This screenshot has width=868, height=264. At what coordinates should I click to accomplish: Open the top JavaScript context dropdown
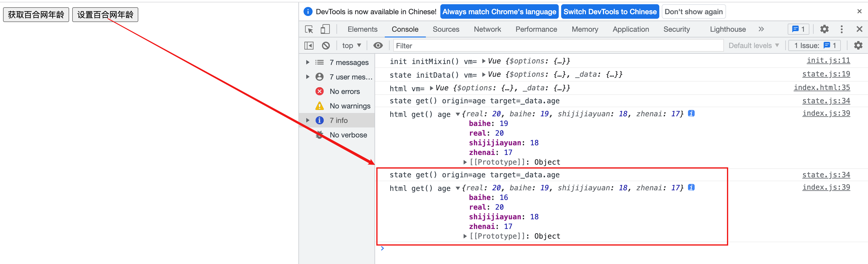tap(352, 46)
